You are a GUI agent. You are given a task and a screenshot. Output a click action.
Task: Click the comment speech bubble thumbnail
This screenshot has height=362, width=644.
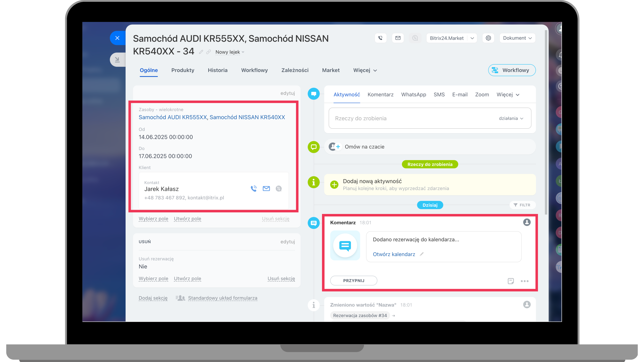tap(345, 246)
